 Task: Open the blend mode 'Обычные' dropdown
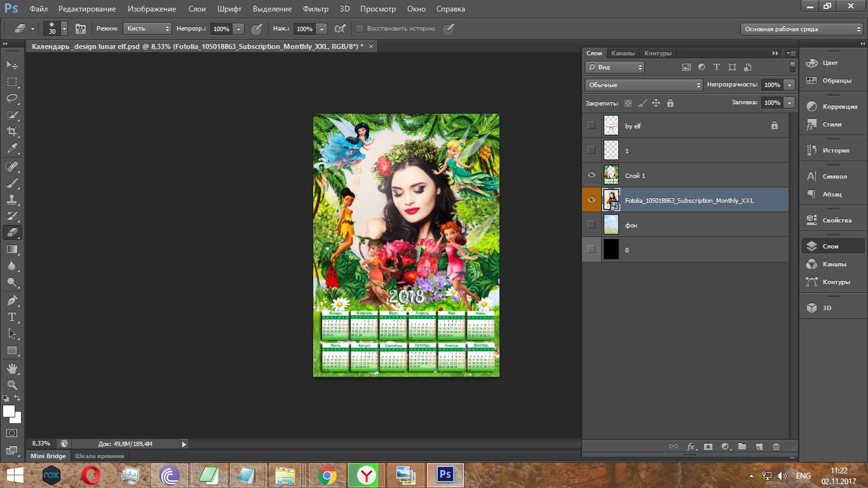pyautogui.click(x=644, y=85)
